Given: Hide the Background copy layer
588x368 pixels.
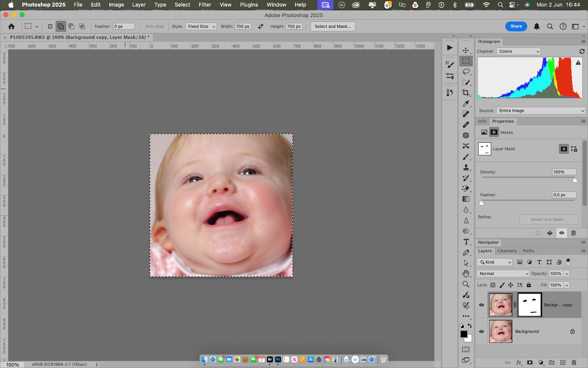Looking at the screenshot, I should 481,305.
